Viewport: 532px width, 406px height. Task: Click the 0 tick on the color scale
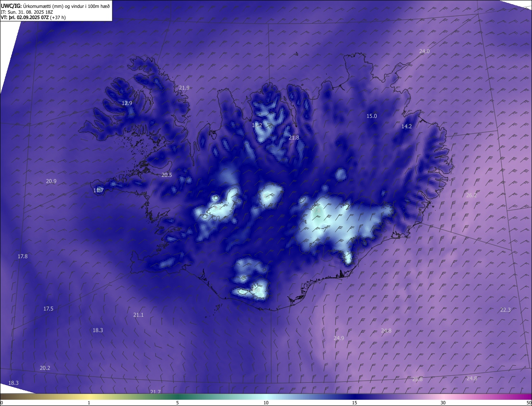click(2, 403)
